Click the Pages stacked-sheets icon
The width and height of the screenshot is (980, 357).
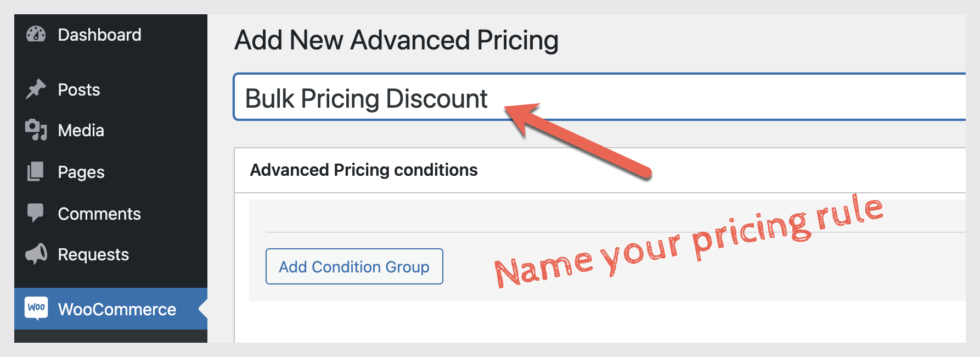[x=36, y=172]
